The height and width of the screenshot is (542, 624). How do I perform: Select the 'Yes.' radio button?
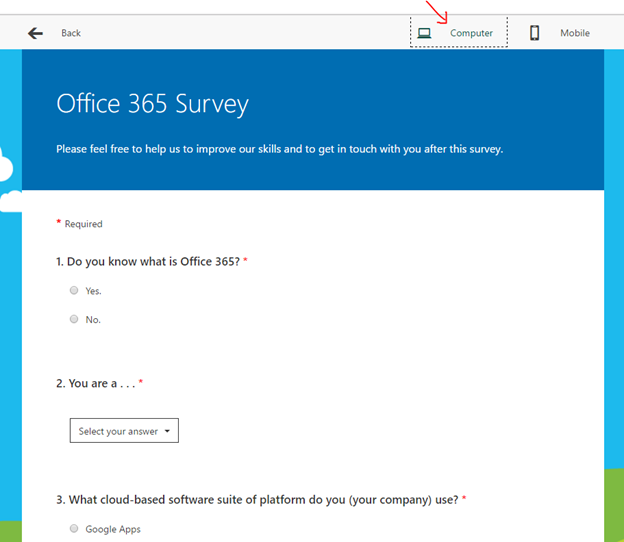(x=74, y=290)
